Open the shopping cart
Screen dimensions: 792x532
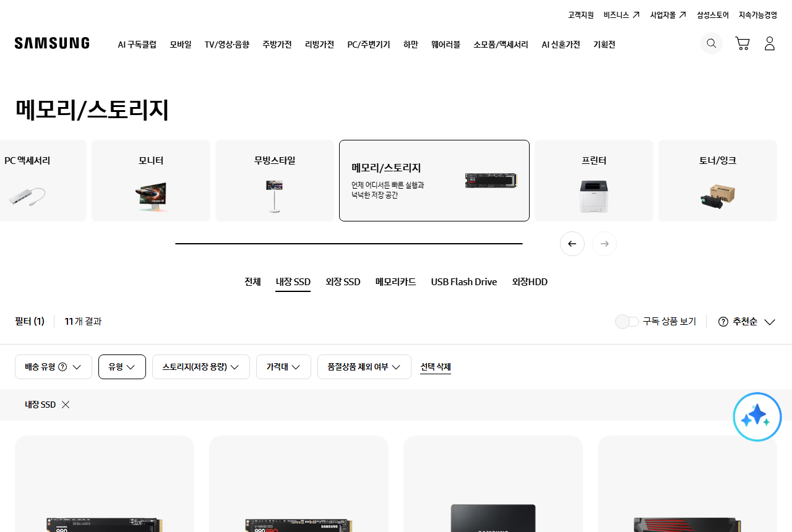point(742,43)
